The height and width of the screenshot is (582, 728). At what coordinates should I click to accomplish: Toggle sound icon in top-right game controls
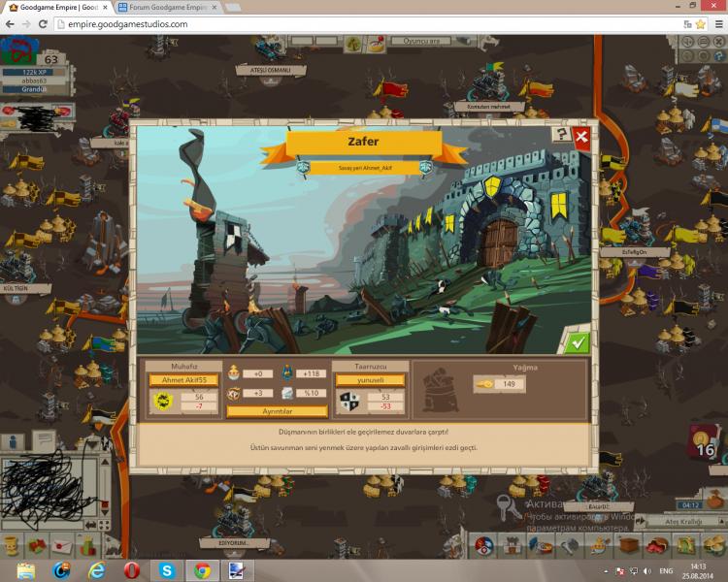688,43
